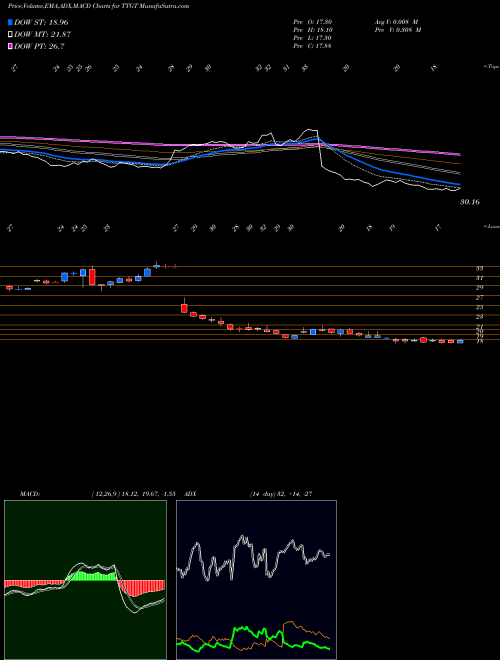Click price axis label 23

tap(479, 317)
